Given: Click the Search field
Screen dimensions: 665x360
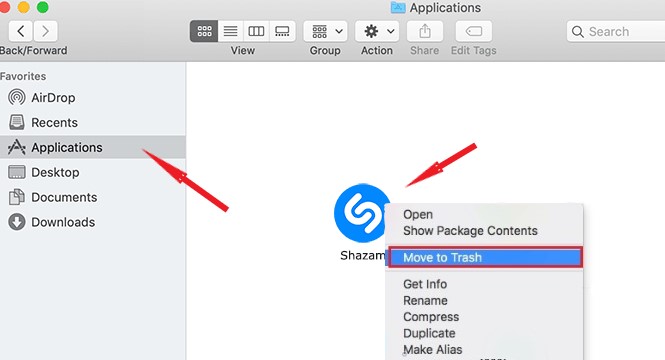Looking at the screenshot, I should (x=616, y=31).
